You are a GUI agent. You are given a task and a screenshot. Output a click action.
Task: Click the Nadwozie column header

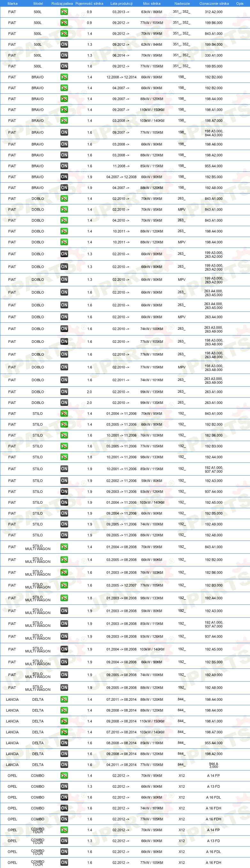(182, 4)
